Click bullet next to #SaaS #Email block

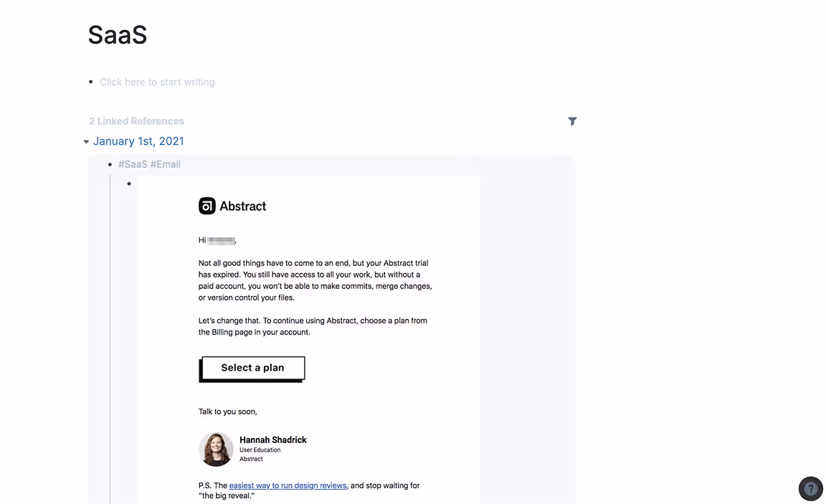(110, 164)
